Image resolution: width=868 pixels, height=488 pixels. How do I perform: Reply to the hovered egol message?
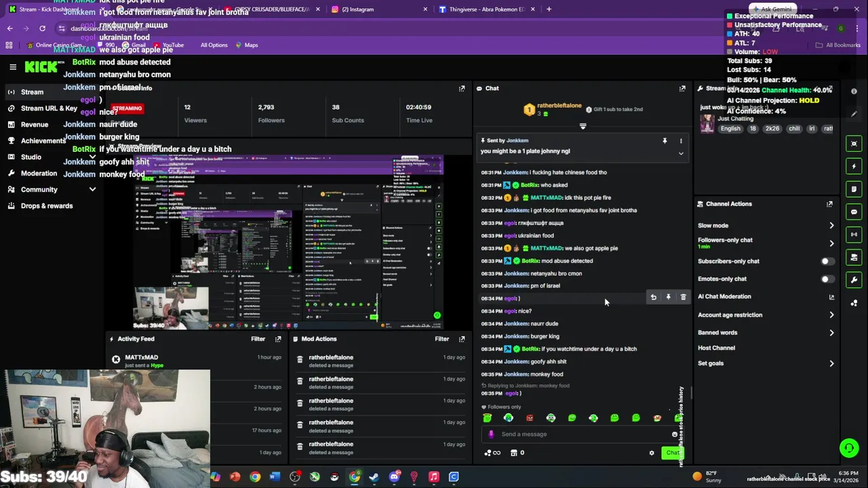(x=653, y=297)
